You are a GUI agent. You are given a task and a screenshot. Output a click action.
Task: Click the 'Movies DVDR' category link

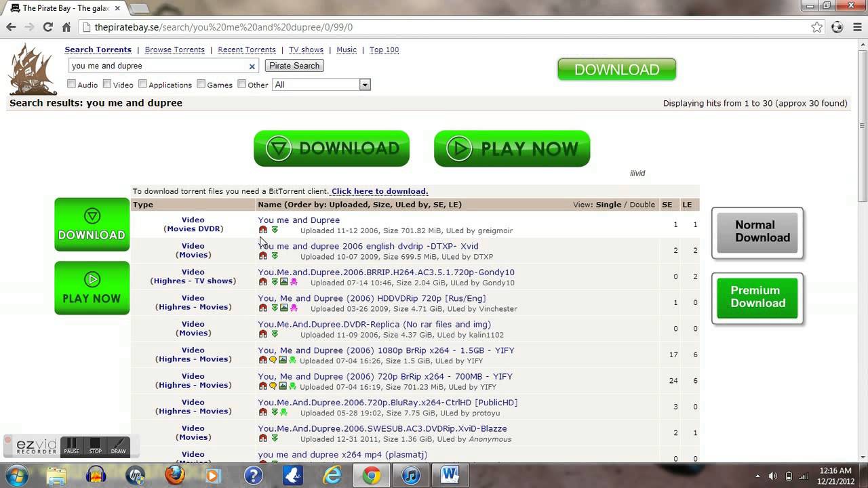[x=193, y=228]
